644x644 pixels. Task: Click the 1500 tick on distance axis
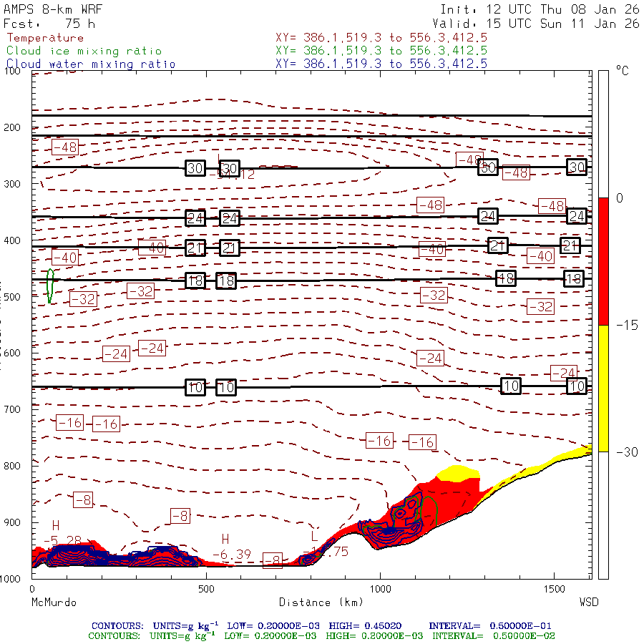point(555,588)
